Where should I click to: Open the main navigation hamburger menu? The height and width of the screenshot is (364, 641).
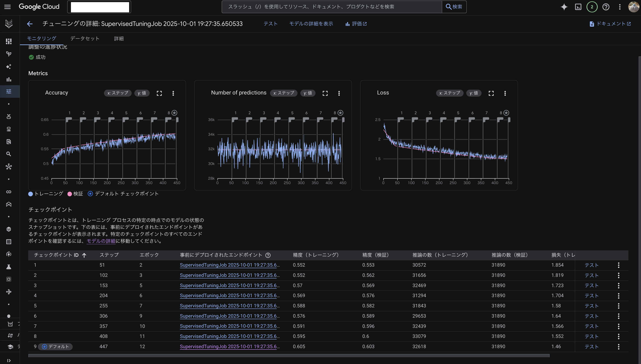(x=8, y=7)
